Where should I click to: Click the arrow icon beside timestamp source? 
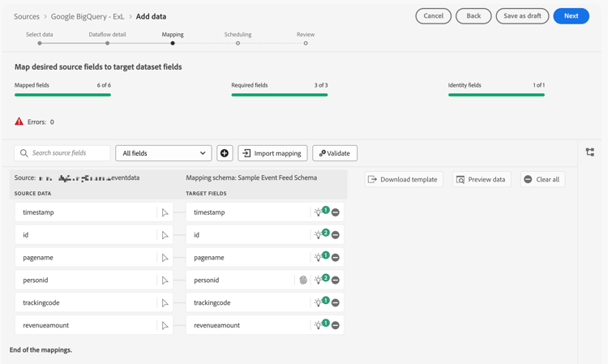click(165, 212)
